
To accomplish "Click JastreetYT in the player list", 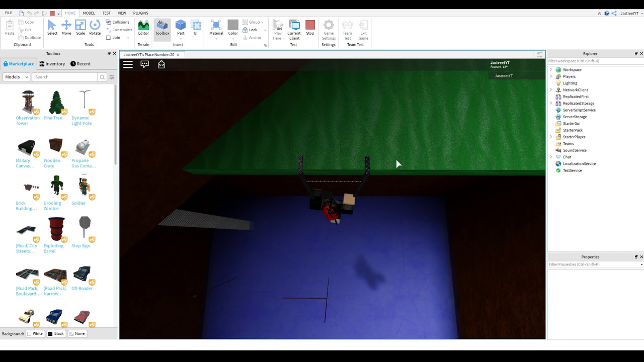I will coord(504,76).
